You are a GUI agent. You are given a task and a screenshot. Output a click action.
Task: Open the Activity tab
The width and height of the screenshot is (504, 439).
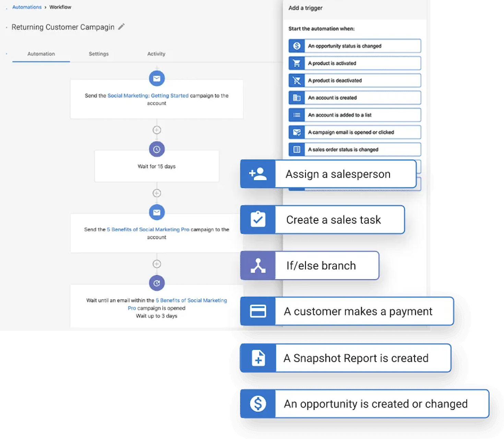click(156, 54)
